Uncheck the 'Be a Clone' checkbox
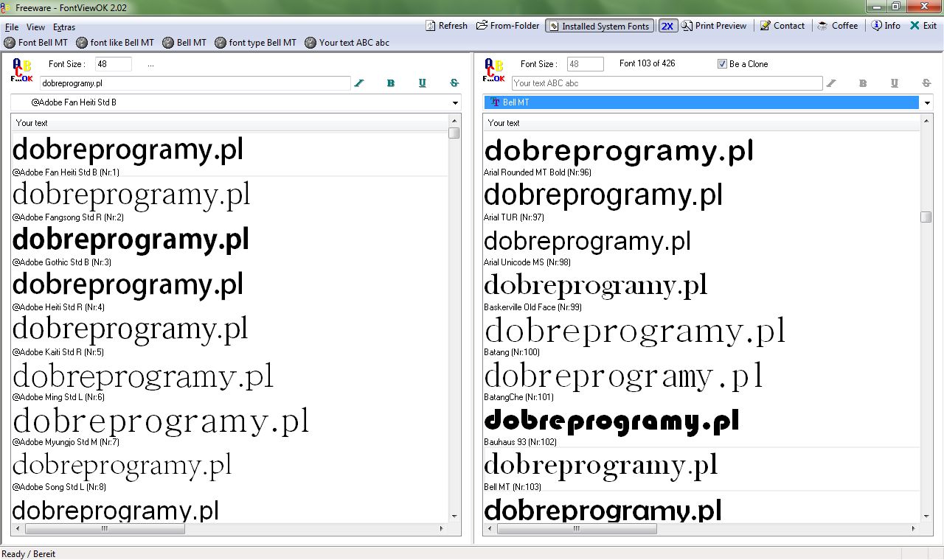Viewport: 944px width, 560px height. 722,64
